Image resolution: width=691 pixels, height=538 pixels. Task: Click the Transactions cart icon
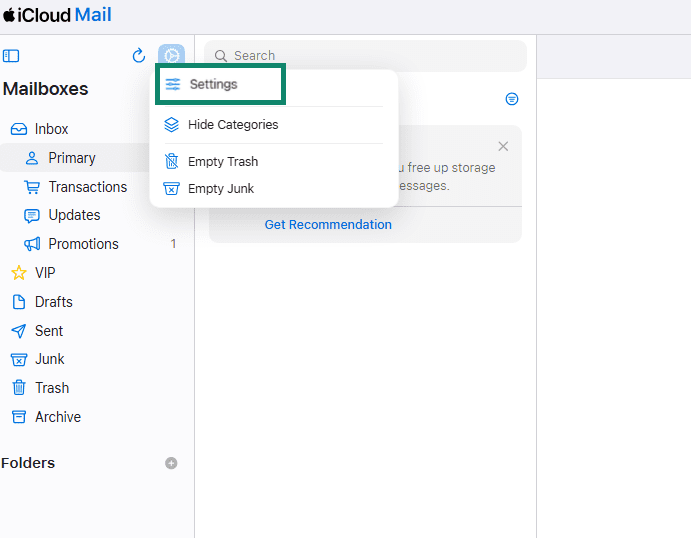[x=32, y=187]
